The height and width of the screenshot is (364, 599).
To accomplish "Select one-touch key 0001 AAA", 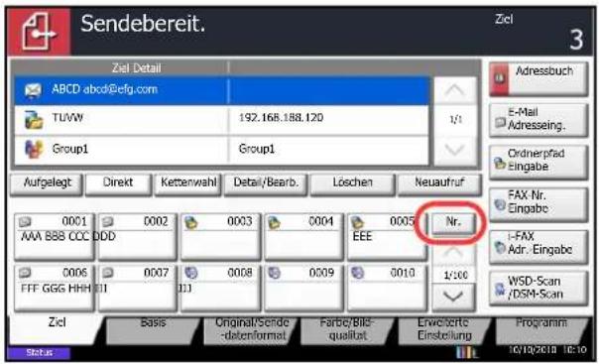I will coord(55,236).
